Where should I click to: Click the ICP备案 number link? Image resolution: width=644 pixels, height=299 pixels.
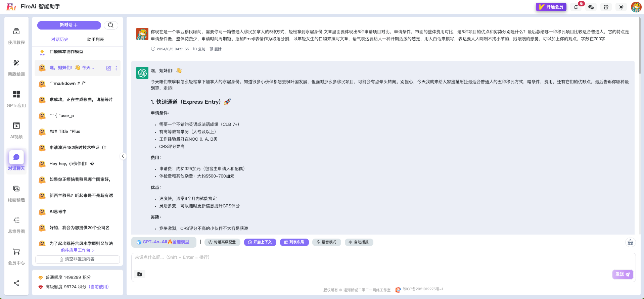point(423,289)
